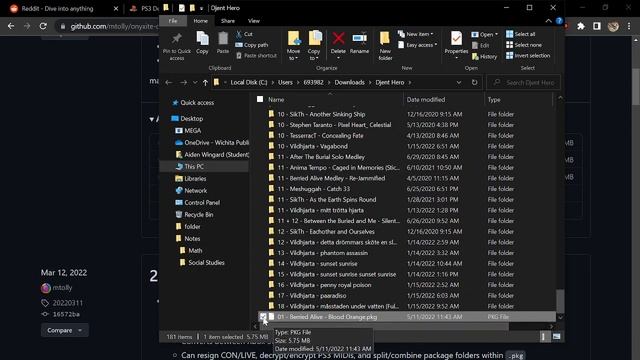Open Network in navigation pane
The width and height of the screenshot is (640, 360).
click(196, 191)
